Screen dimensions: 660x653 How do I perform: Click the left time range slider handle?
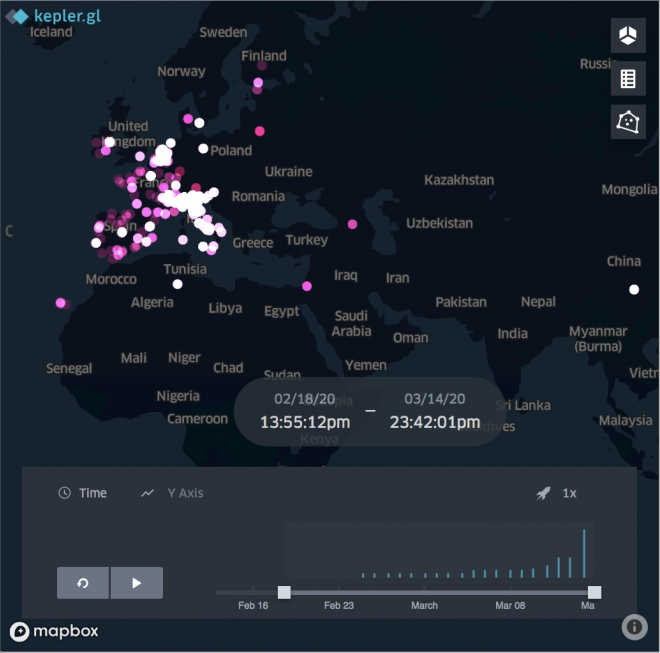pos(284,592)
